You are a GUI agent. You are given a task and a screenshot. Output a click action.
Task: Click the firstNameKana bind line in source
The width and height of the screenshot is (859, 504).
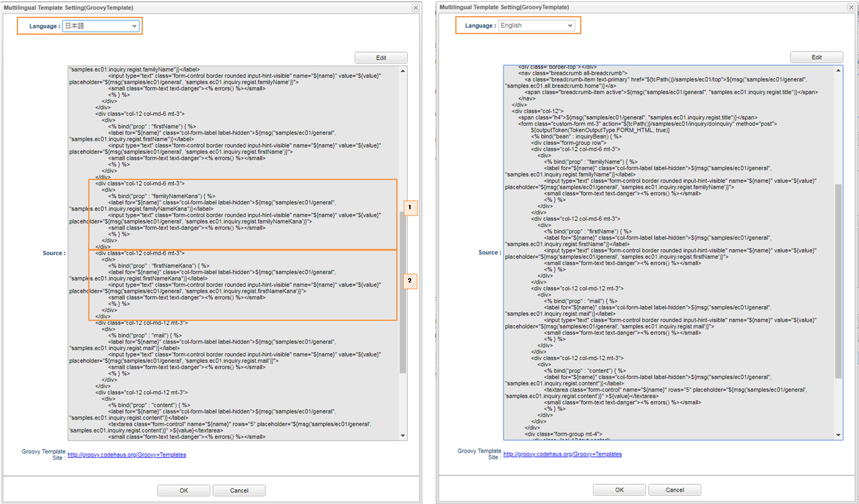(158, 265)
